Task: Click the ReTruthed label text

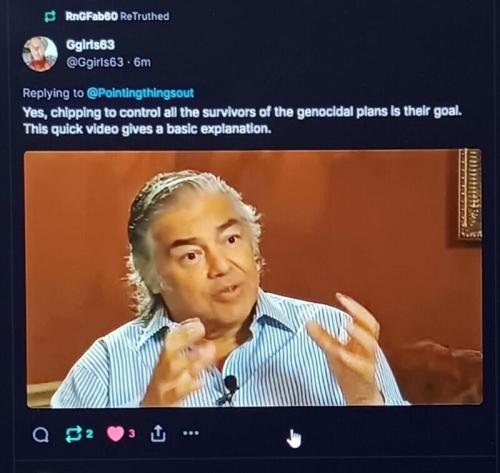Action: point(145,16)
